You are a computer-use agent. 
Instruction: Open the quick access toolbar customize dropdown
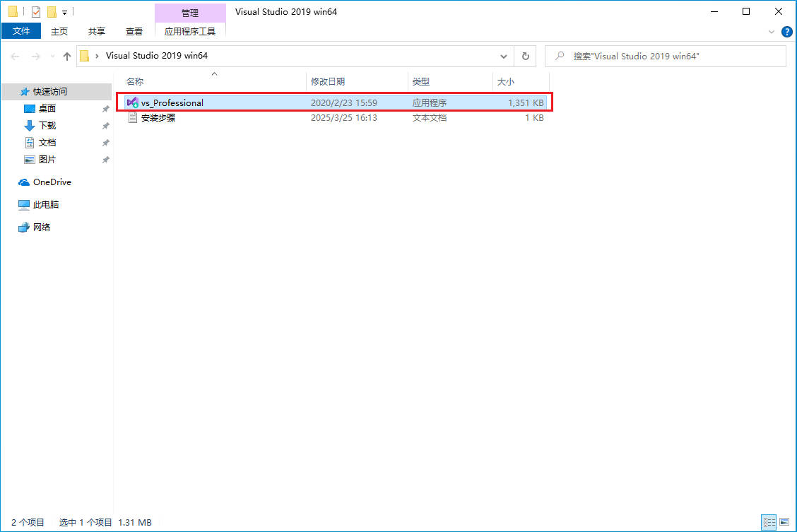pyautogui.click(x=64, y=12)
